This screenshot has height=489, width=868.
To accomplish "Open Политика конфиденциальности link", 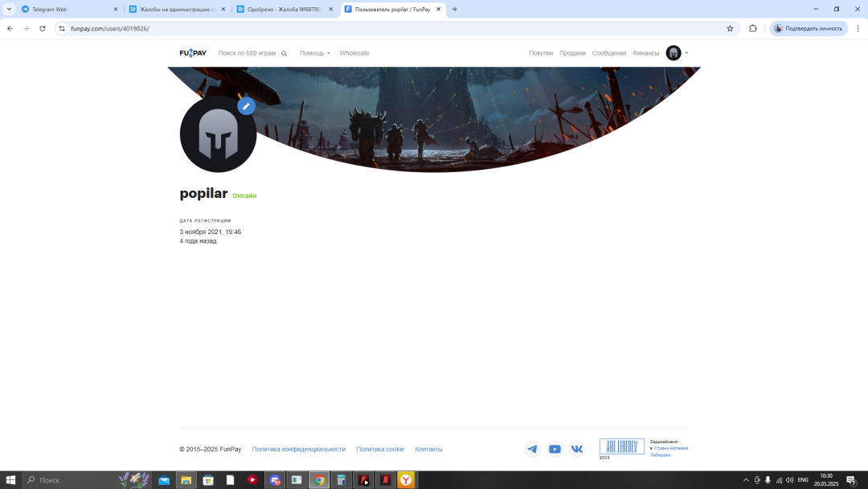I will 299,449.
